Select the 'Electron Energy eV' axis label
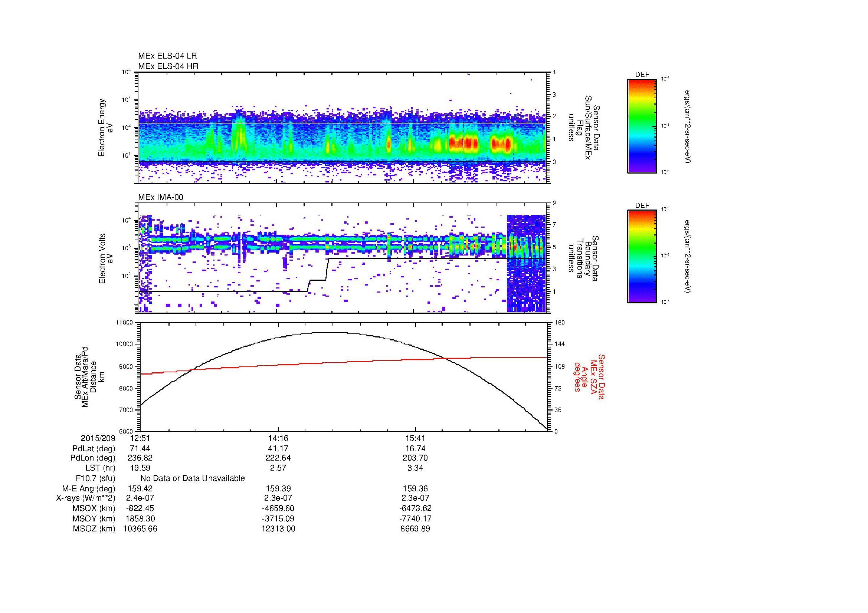Screen dimensions: 868x613 click(105, 128)
